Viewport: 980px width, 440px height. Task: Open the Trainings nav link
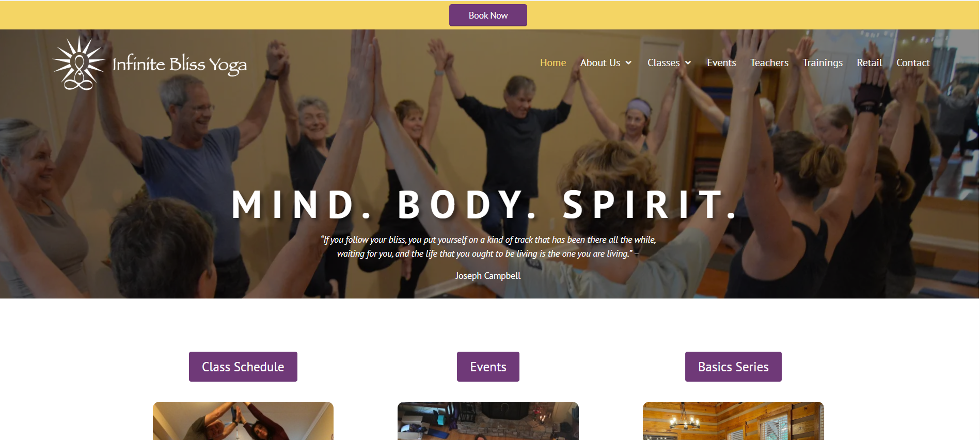tap(823, 62)
